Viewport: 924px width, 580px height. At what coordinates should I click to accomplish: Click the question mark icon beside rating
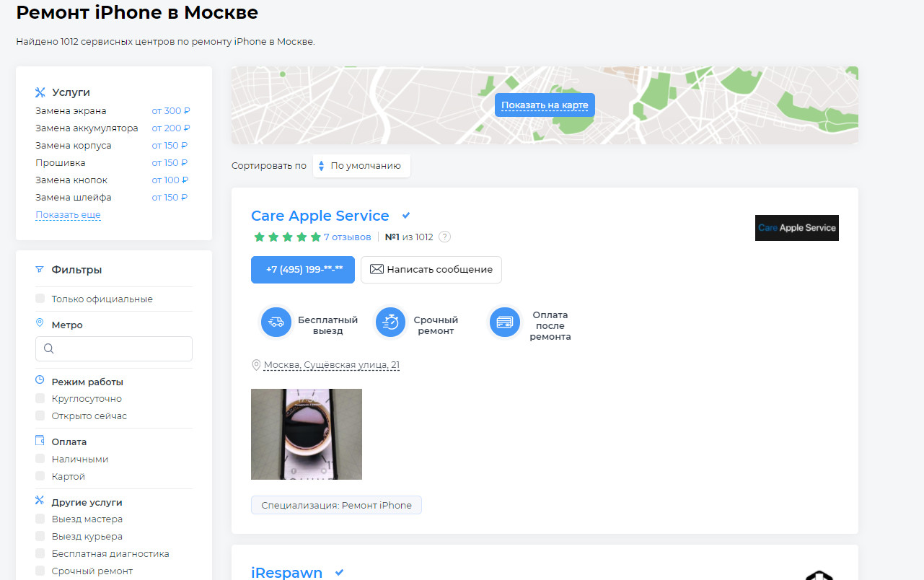pyautogui.click(x=445, y=237)
